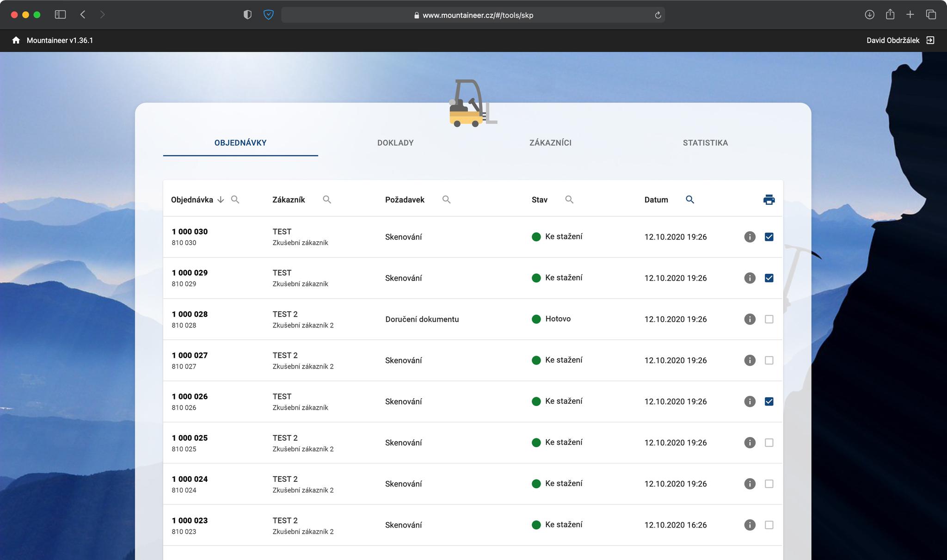Click sub-number 810 026
Viewport: 947px width, 560px height.
(x=184, y=408)
